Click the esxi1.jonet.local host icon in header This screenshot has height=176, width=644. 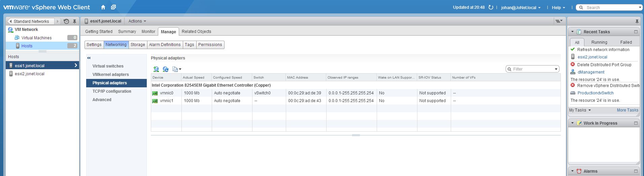point(87,21)
